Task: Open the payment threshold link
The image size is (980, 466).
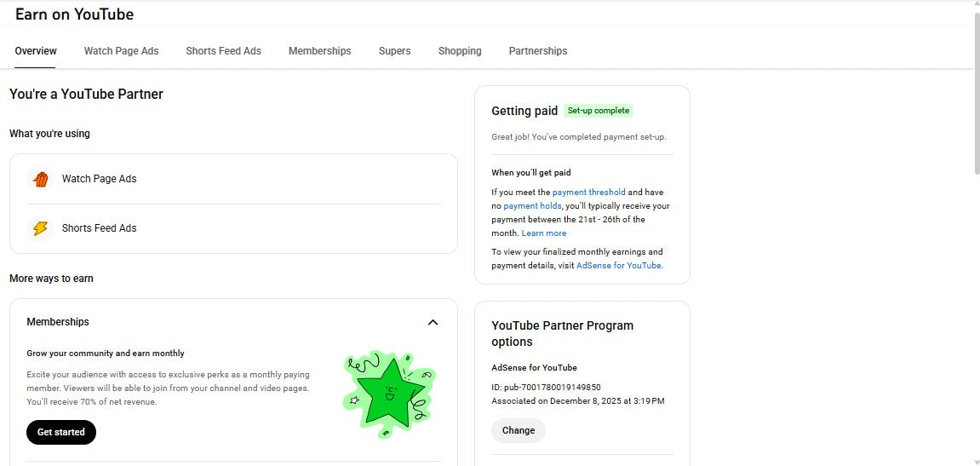Action: coord(588,192)
